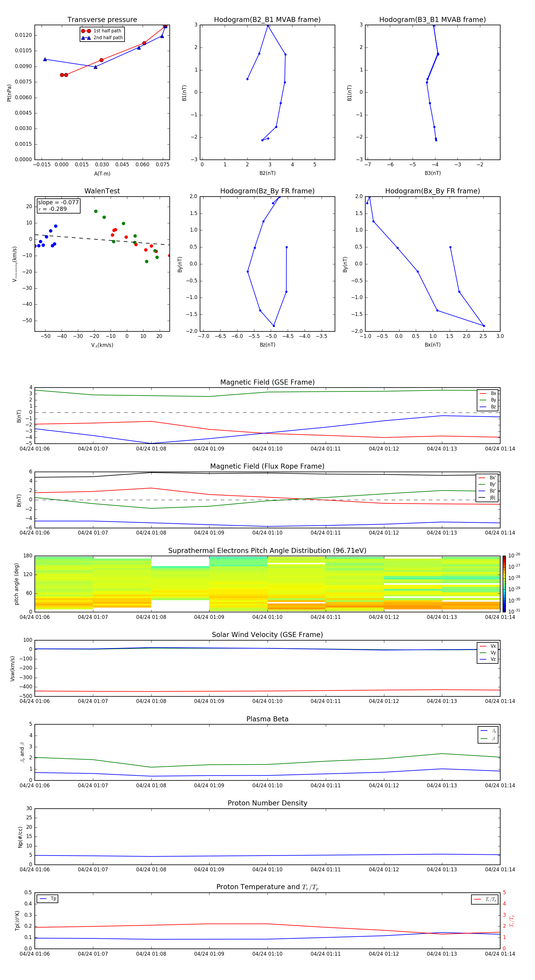
Task: Select the Te/Tp legend entry in temperature panel
Action: [485, 899]
